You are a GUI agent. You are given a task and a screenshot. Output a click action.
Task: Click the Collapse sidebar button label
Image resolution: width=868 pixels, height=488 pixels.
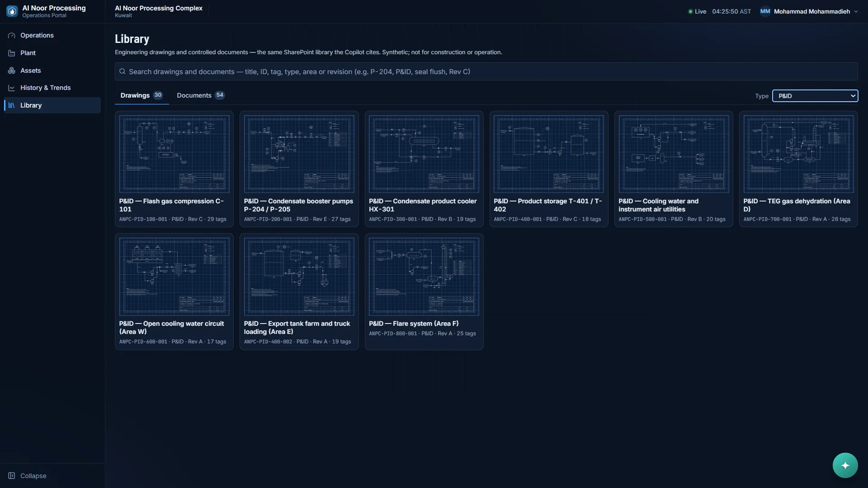tap(33, 476)
